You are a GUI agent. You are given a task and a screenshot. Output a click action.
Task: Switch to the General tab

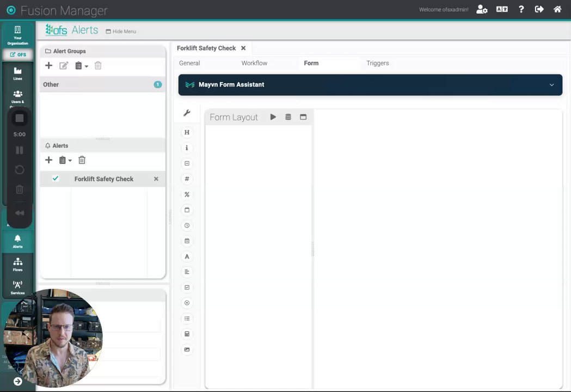click(189, 63)
